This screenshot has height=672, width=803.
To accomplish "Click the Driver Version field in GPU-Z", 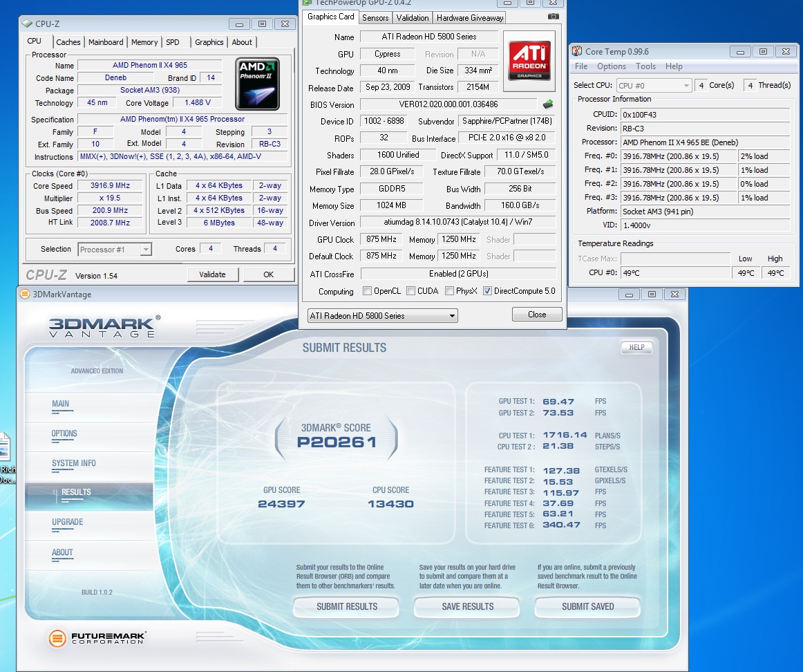I will coord(458,223).
